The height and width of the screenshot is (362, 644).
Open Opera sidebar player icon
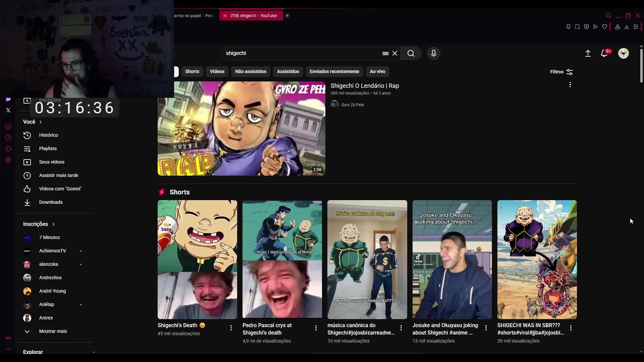coord(8,127)
